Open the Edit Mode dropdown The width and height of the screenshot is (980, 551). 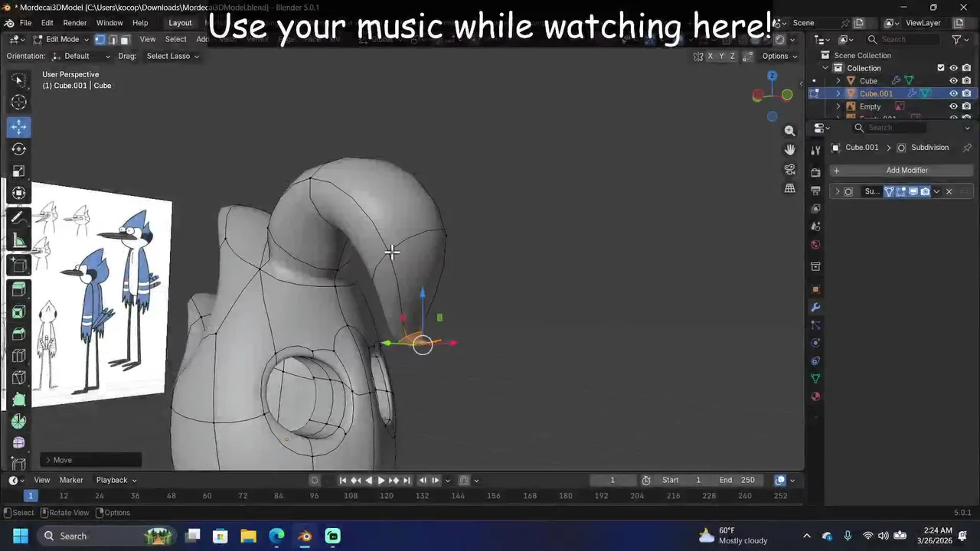(x=60, y=40)
